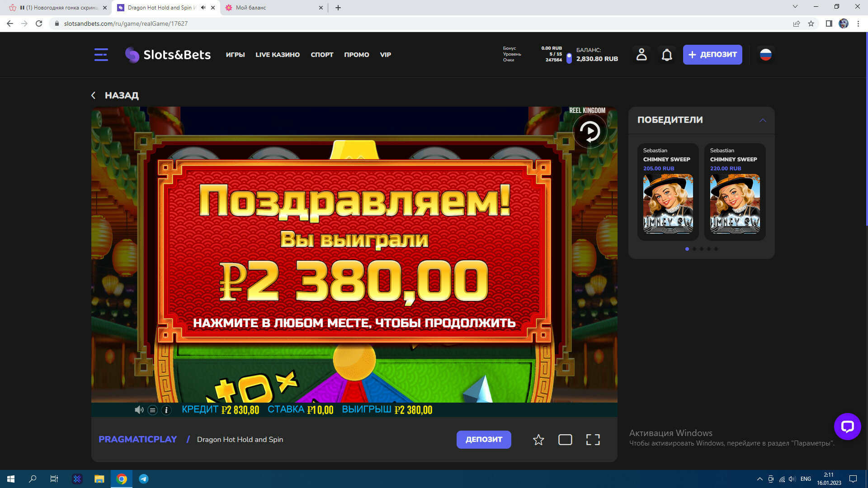868x488 pixels.
Task: Open the notifications bell
Action: click(667, 55)
